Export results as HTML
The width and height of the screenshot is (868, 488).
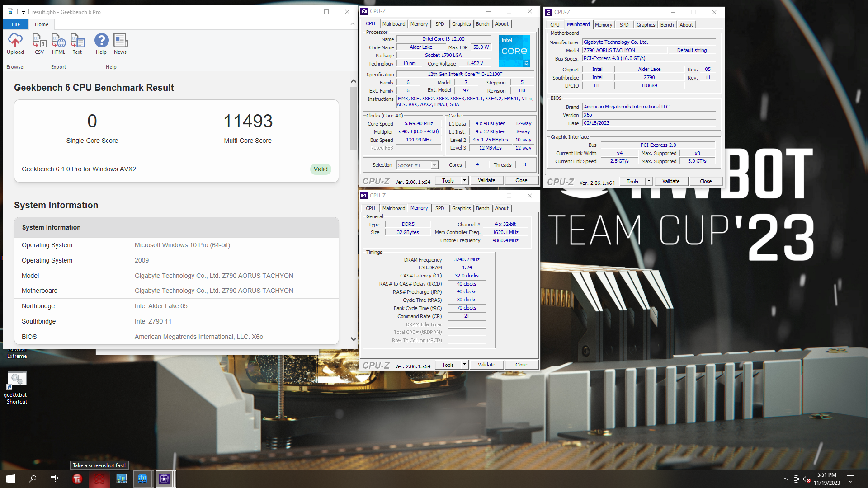point(58,44)
